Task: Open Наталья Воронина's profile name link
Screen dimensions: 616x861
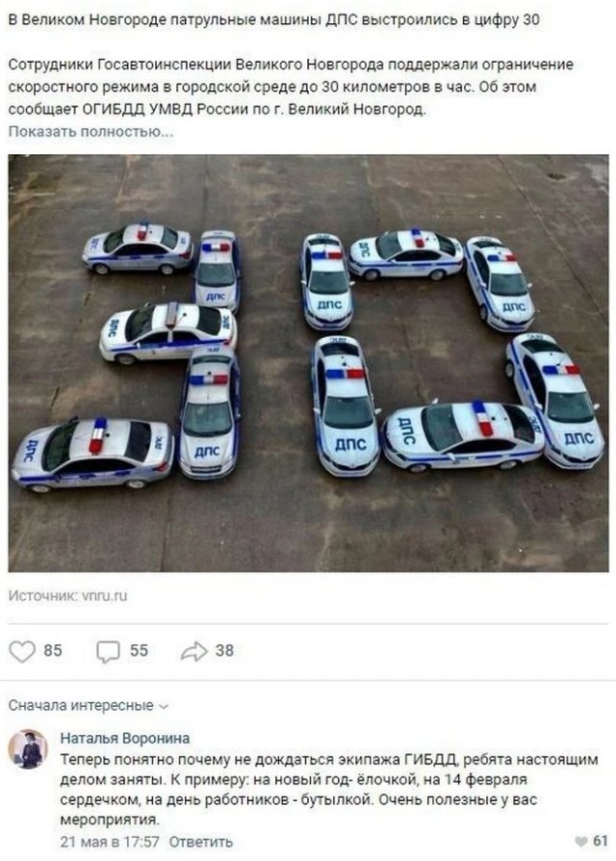Action: tap(125, 739)
